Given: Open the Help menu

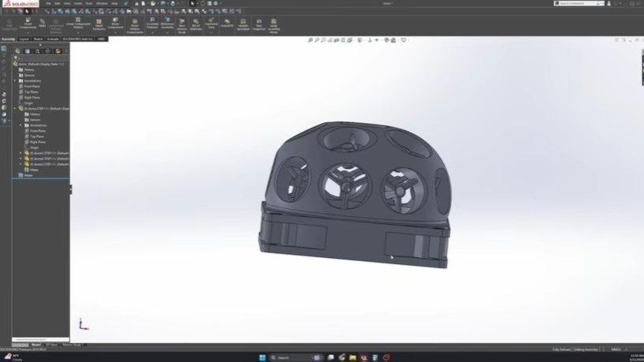Looking at the screenshot, I should pos(114,3).
